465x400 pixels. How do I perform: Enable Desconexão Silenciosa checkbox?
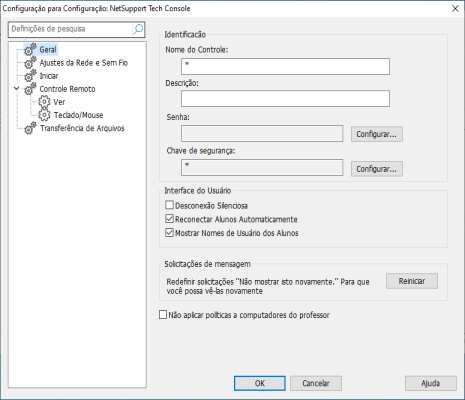[x=170, y=205]
